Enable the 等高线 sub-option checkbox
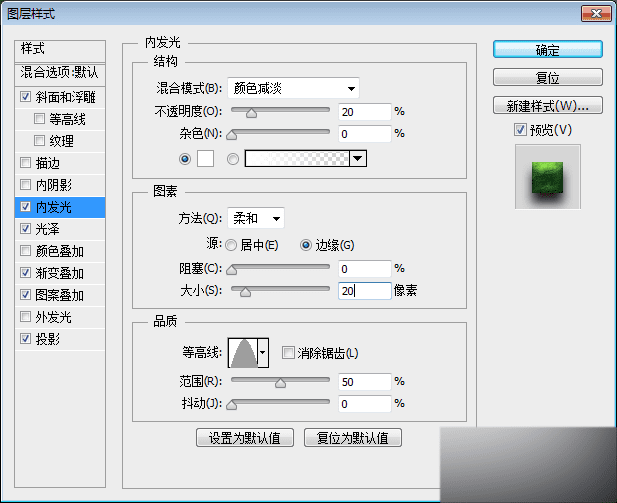Viewport: 617px width, 503px height. pyautogui.click(x=39, y=118)
